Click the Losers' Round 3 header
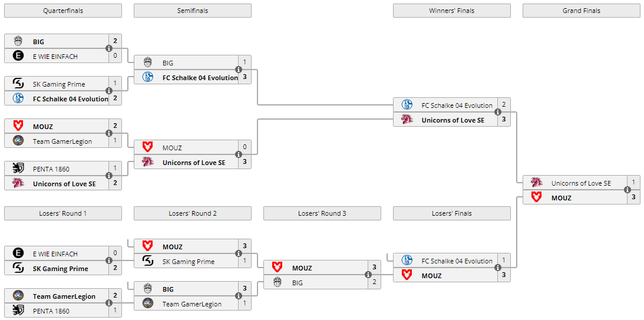Viewport: 644px width, 320px height. click(x=322, y=213)
